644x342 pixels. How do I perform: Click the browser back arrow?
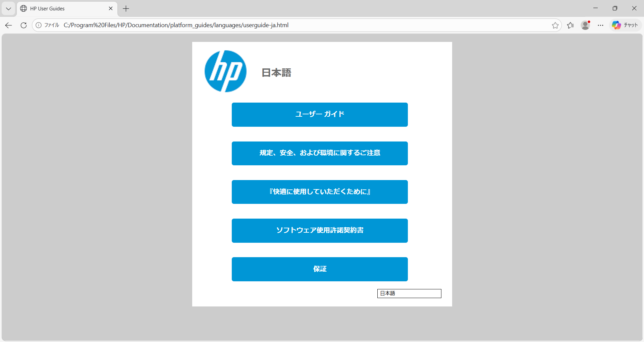point(9,25)
